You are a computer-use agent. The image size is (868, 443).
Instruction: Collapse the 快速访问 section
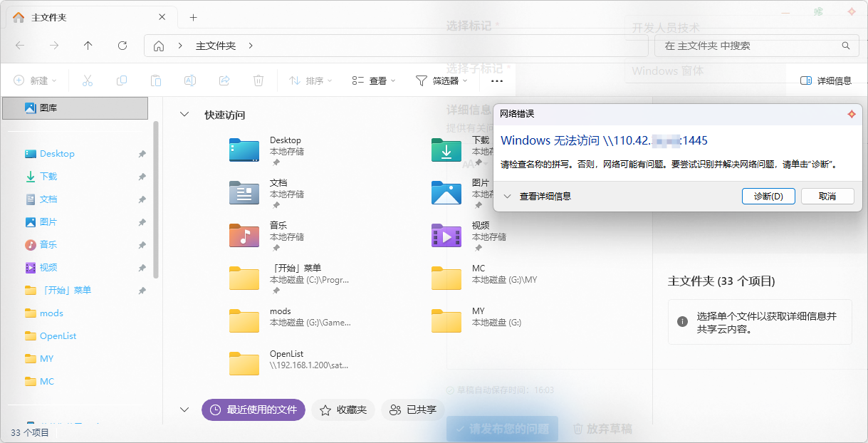point(184,114)
